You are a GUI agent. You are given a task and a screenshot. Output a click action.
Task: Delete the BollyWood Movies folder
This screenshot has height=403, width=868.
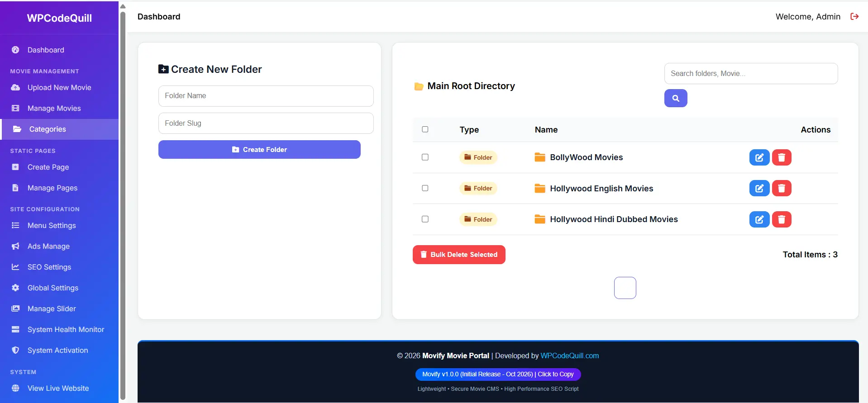pos(782,157)
